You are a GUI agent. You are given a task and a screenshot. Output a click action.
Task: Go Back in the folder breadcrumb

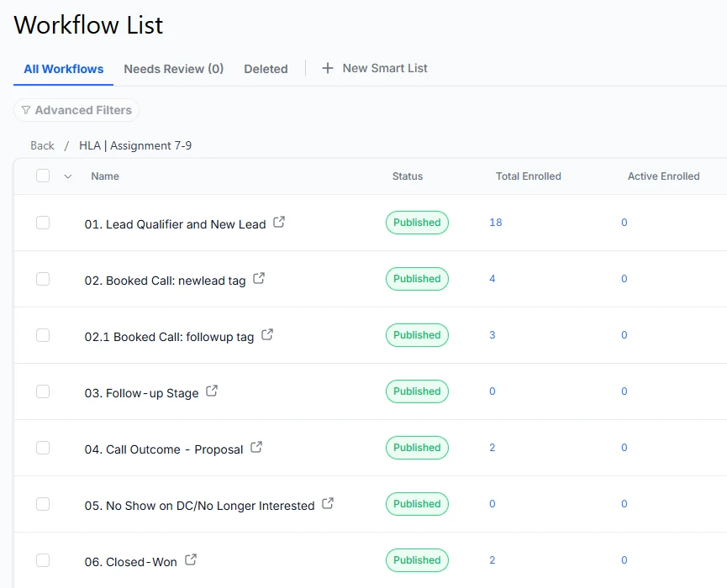[x=42, y=145]
